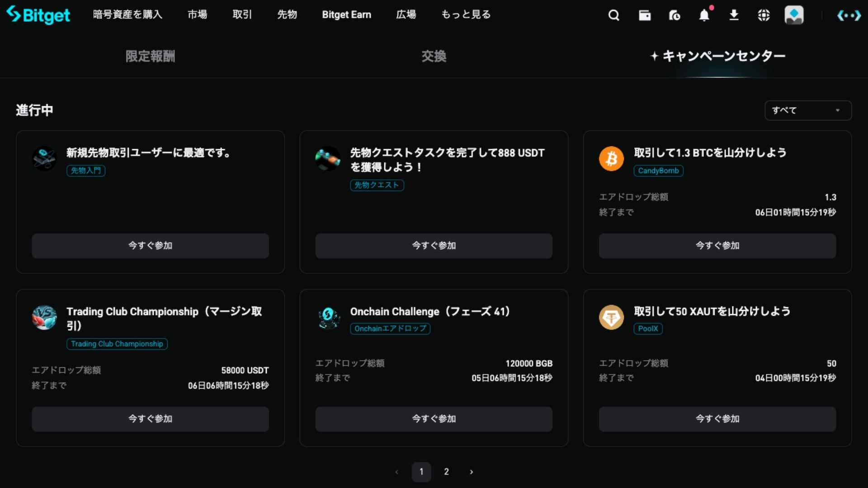Join the 1.3 BTC CandyBomb campaign via 今すぐ参加
Viewport: 868px width, 488px height.
(717, 245)
